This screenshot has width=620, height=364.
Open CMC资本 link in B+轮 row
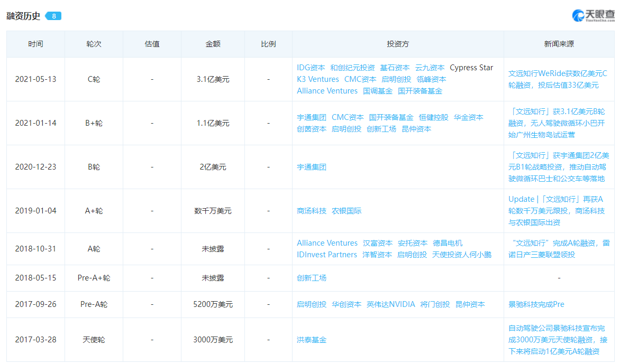348,117
